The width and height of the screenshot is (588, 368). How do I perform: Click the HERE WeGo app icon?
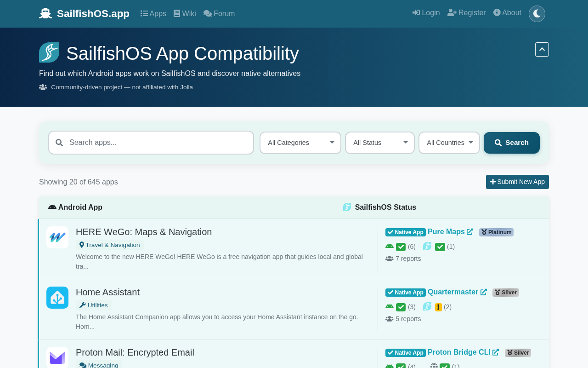(57, 237)
